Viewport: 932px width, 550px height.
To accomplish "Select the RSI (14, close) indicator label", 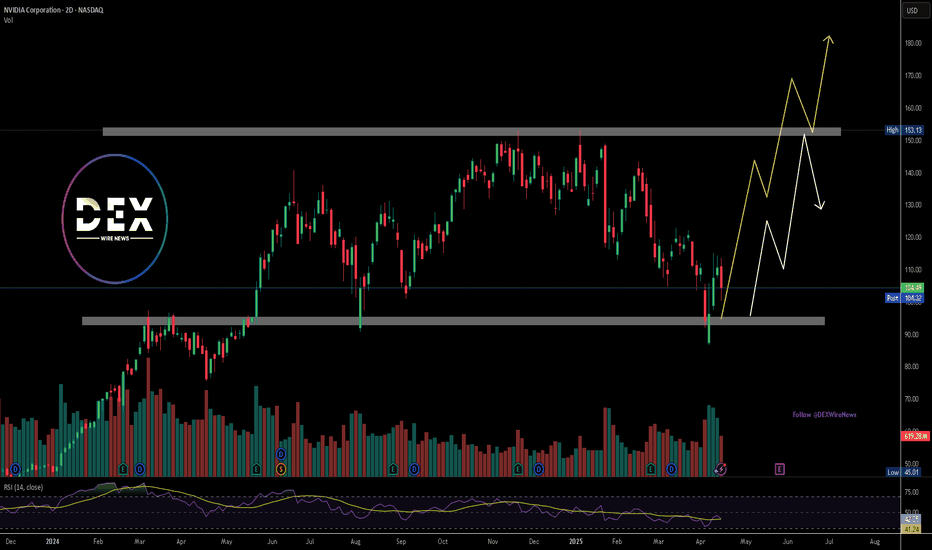I will (x=23, y=487).
